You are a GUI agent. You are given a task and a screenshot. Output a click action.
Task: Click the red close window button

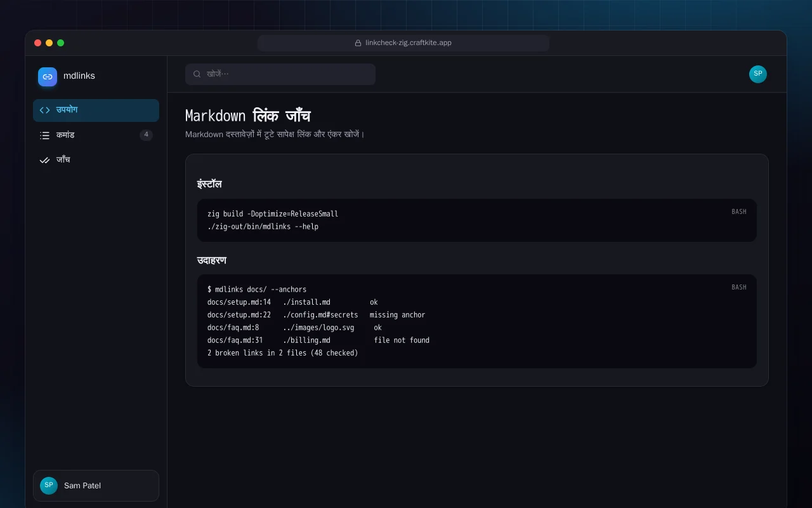(x=37, y=43)
